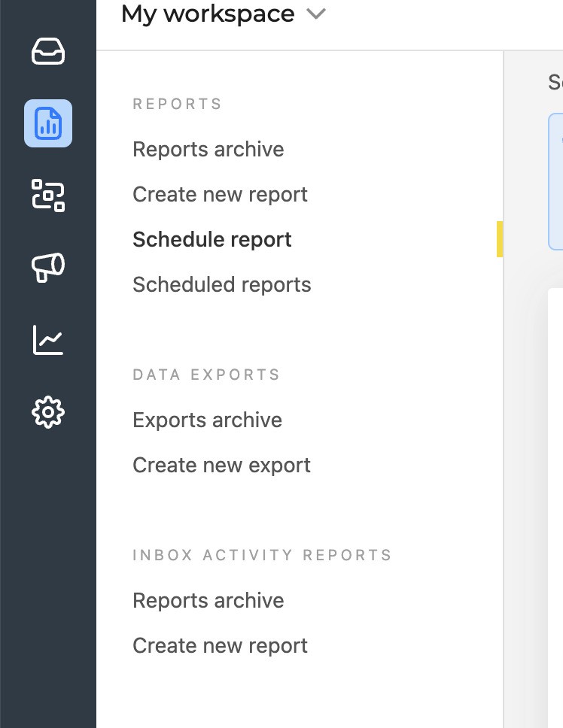Expand the My workspace dropdown chevron
Screen dimensions: 563x728
click(x=316, y=14)
